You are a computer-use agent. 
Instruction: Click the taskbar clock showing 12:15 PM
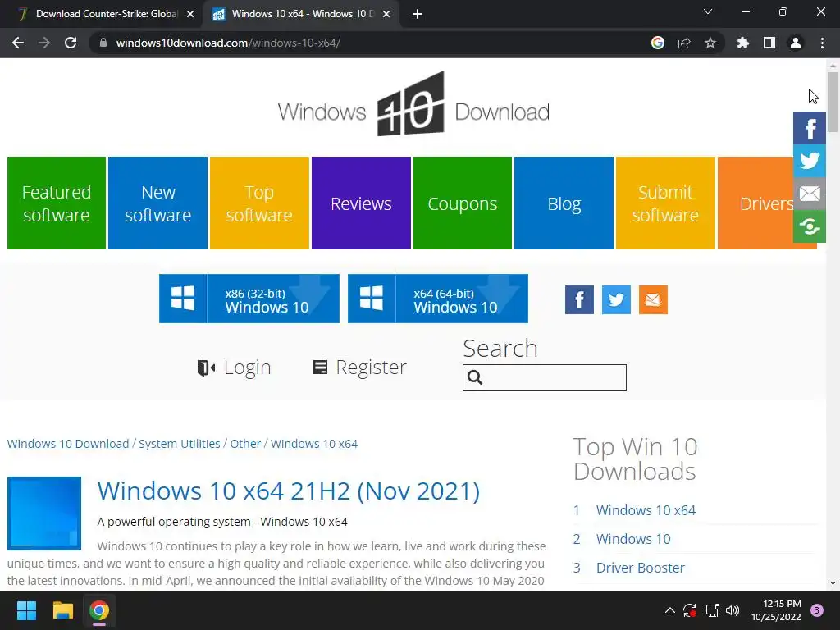coord(776,610)
